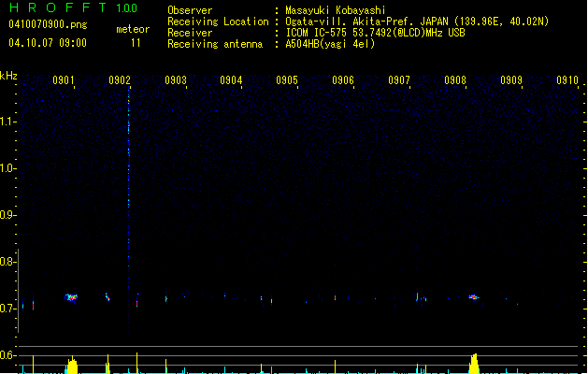Click the 0.9 kHz axis label
Image resolution: width=588 pixels, height=374 pixels.
(x=7, y=215)
